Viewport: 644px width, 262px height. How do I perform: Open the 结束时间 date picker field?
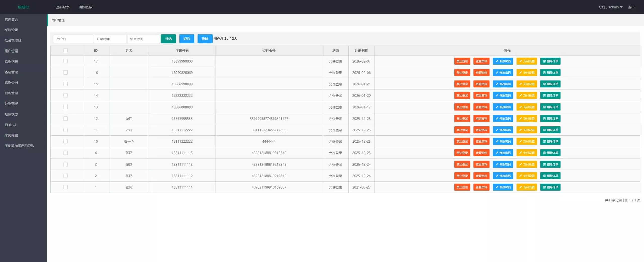point(143,39)
